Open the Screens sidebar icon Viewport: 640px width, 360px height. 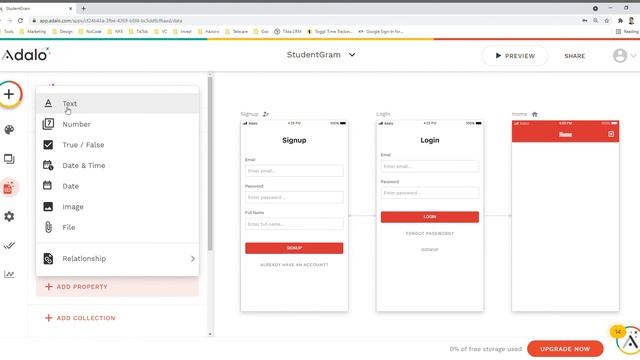pyautogui.click(x=9, y=159)
